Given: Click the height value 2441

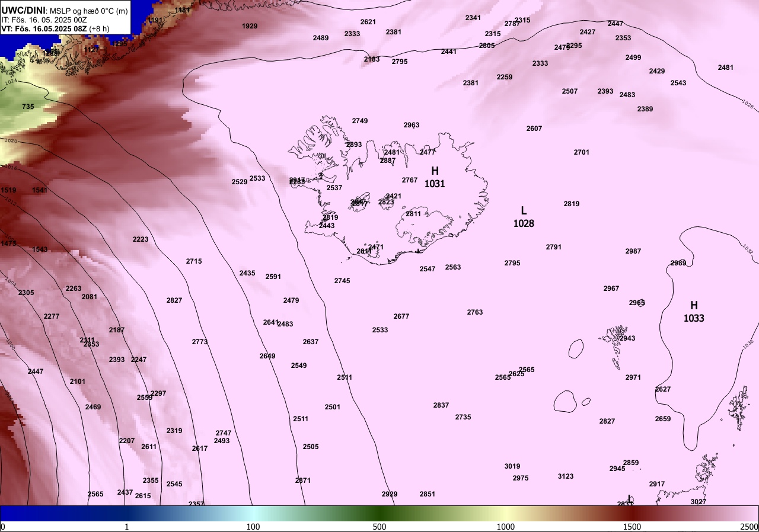Looking at the screenshot, I should (449, 52).
